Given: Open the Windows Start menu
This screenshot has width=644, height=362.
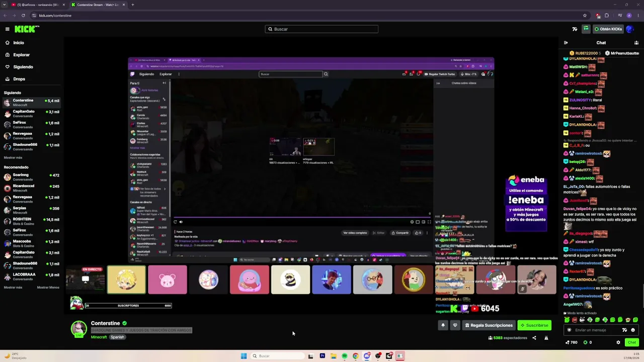Looking at the screenshot, I should pos(244,356).
